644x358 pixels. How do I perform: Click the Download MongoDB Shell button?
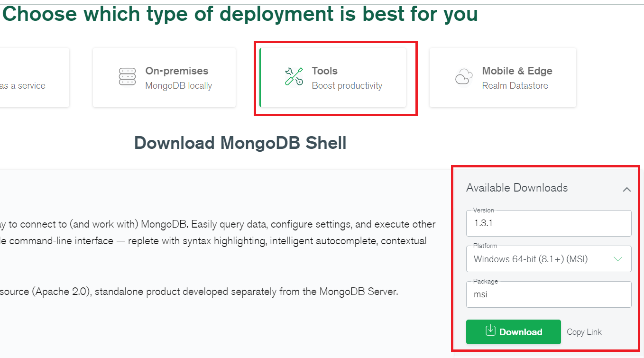click(x=513, y=331)
